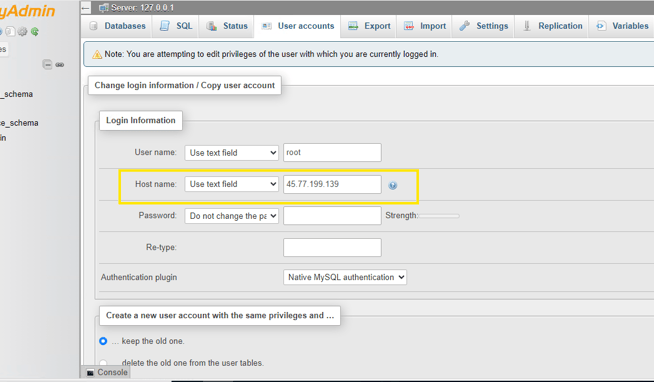Click the 'Change login information / Copy user account' legend
654x382 pixels.
184,85
